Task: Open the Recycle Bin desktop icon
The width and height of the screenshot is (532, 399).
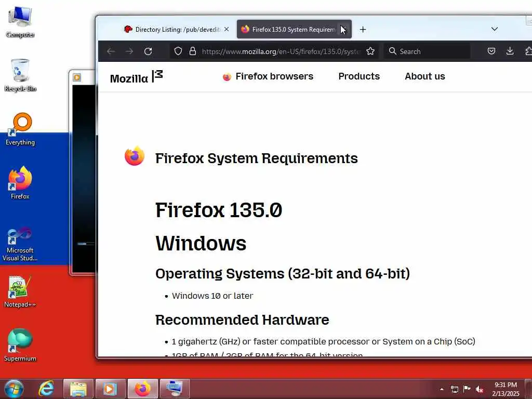Action: pyautogui.click(x=20, y=75)
